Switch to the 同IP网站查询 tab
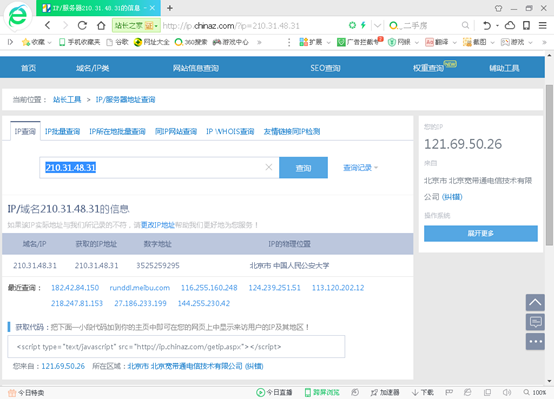Image resolution: width=554 pixels, height=399 pixels. pyautogui.click(x=176, y=131)
